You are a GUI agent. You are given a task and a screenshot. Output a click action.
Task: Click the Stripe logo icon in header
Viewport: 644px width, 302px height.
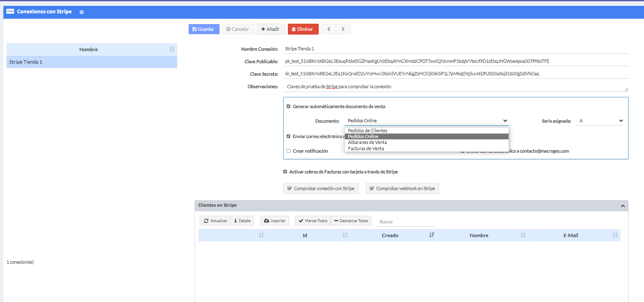click(10, 12)
